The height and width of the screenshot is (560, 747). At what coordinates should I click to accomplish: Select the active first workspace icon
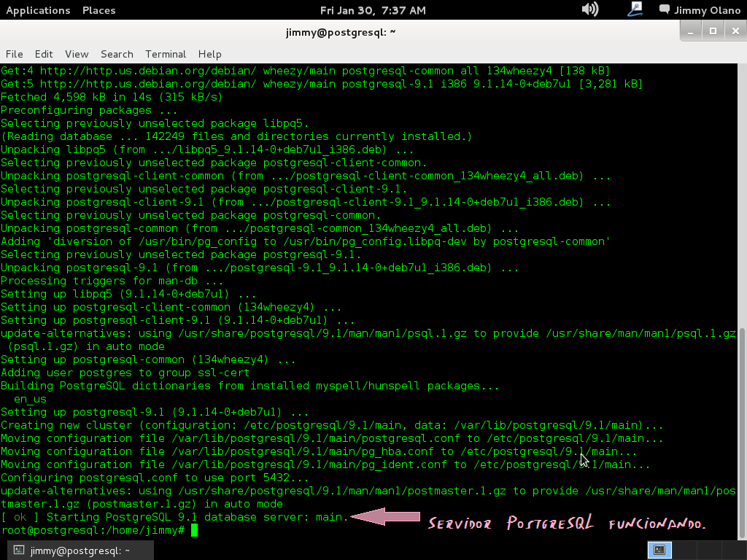659,551
